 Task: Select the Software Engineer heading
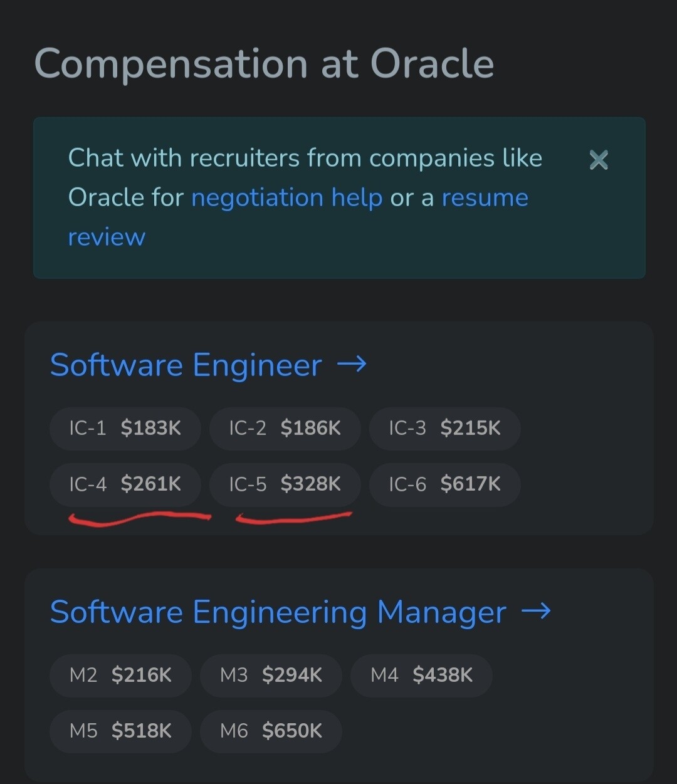click(x=185, y=365)
